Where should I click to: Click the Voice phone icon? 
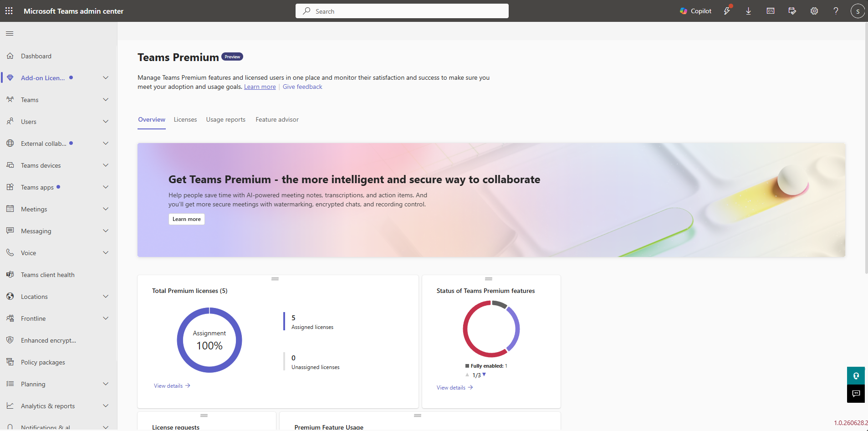click(10, 253)
